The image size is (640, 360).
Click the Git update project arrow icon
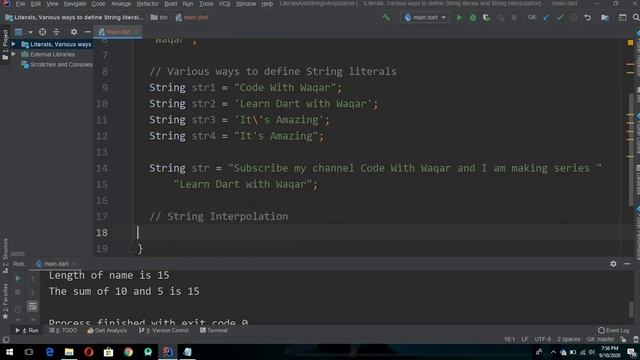[x=546, y=18]
